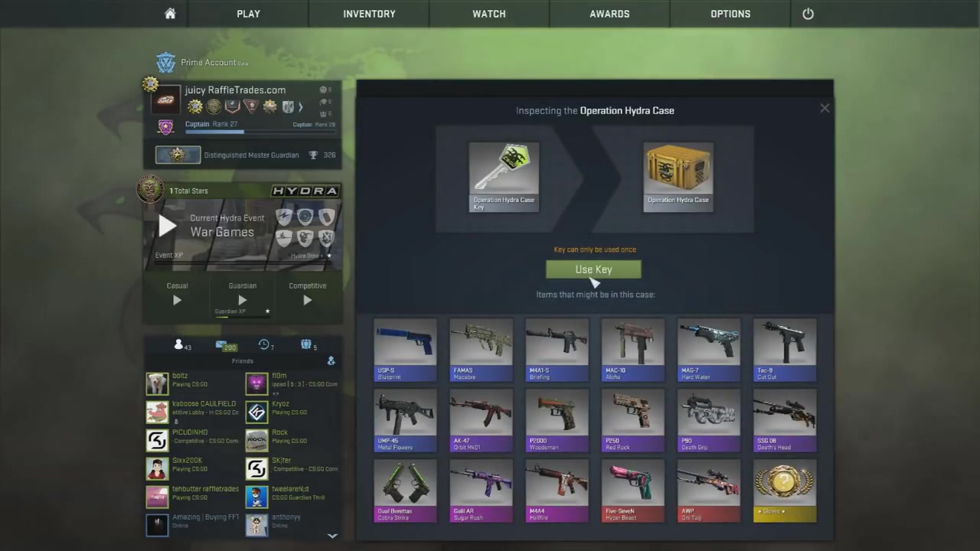Inspect the M4A4 Hellfire skin

coord(557,491)
